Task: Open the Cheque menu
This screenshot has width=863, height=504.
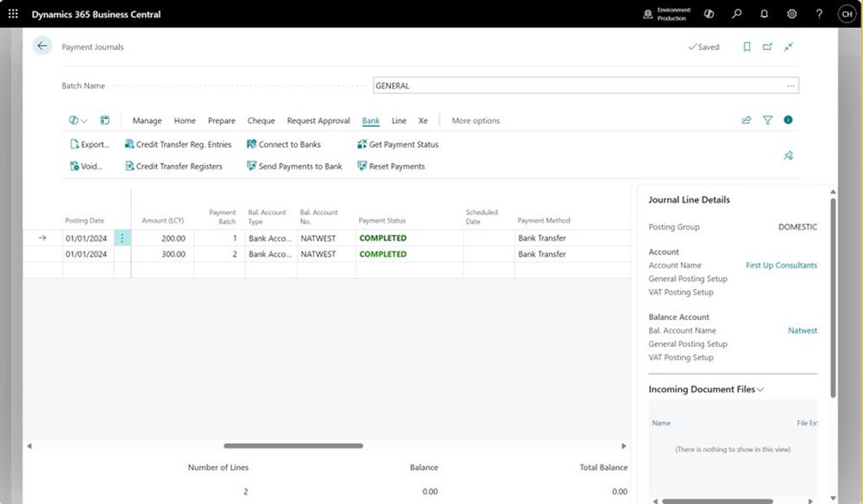Action: click(x=261, y=121)
